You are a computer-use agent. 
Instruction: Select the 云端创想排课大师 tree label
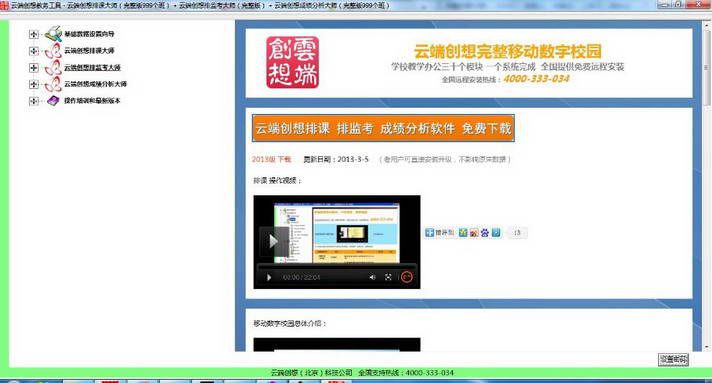click(x=89, y=50)
